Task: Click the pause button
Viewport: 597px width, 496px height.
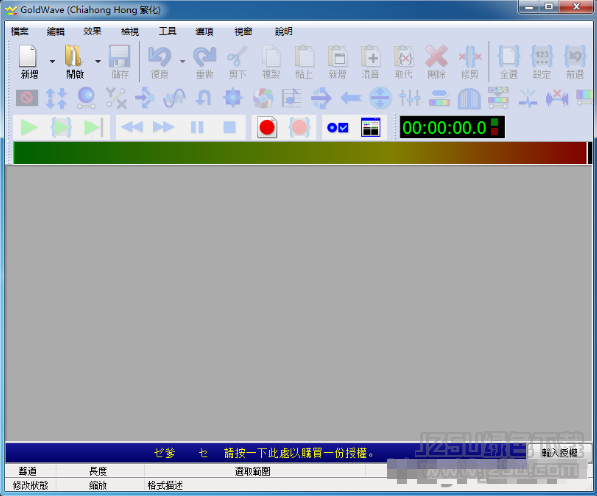Action: 197,128
